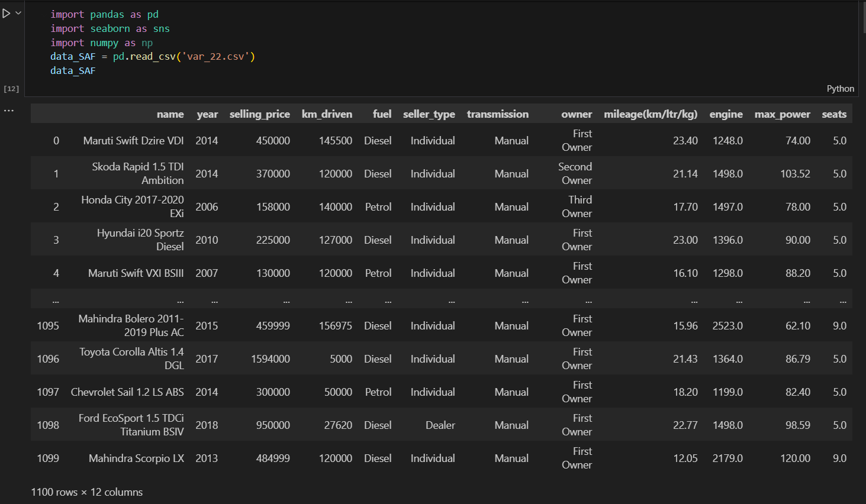Select 'Maruti Swift Dzire VDI' name cell

click(x=133, y=141)
